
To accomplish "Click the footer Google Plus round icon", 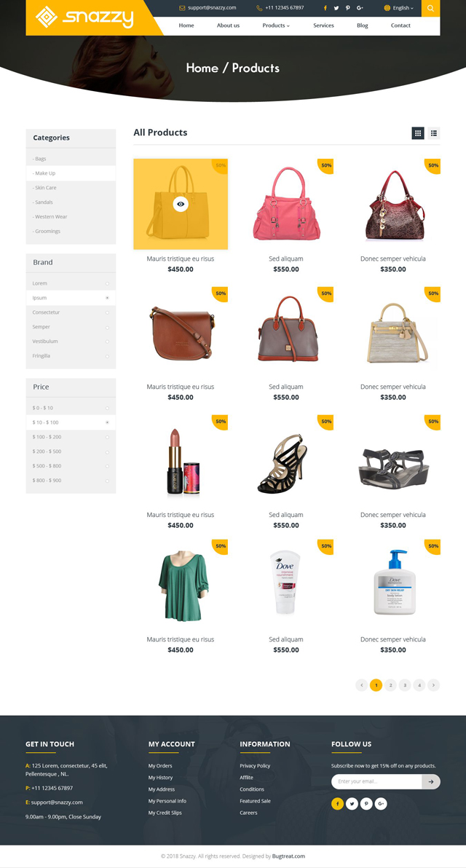I will pos(381,804).
